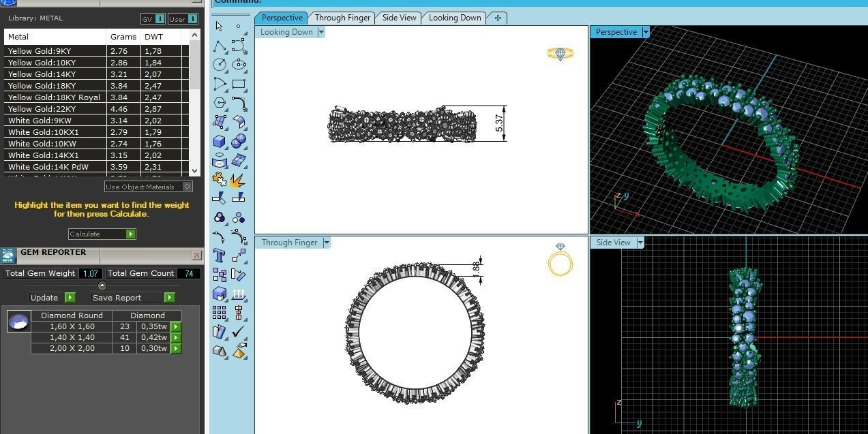Image resolution: width=868 pixels, height=434 pixels.
Task: Choose the single Point tool
Action: tap(238, 26)
